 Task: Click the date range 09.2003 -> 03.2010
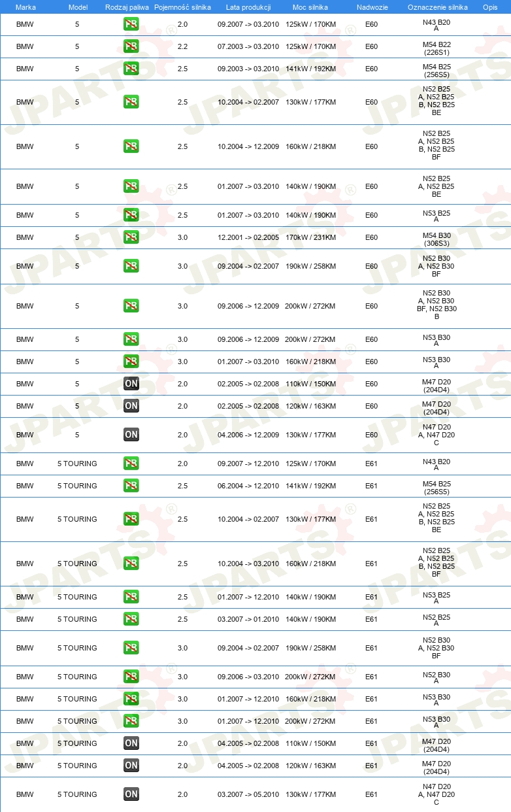(248, 69)
